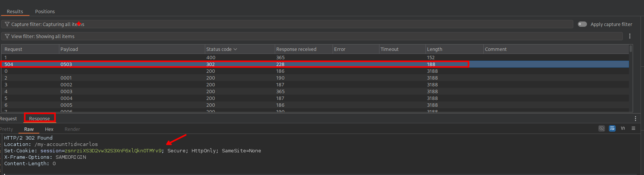Enable the Apply capture filter switch
Viewport: 644px width, 175px height.
pyautogui.click(x=582, y=24)
